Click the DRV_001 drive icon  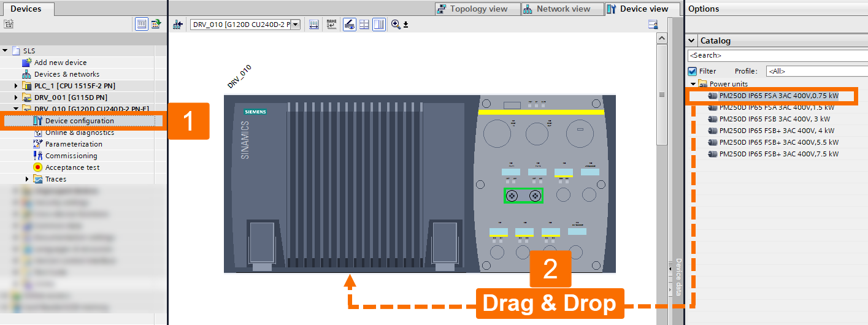click(x=26, y=97)
